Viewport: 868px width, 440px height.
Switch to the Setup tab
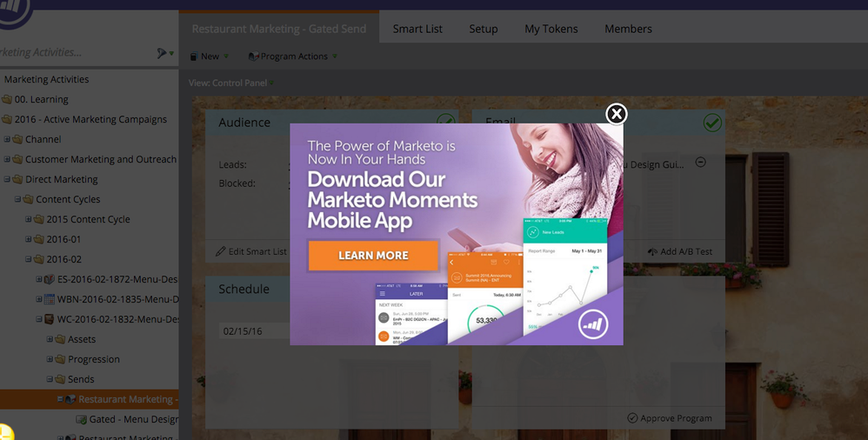point(484,29)
